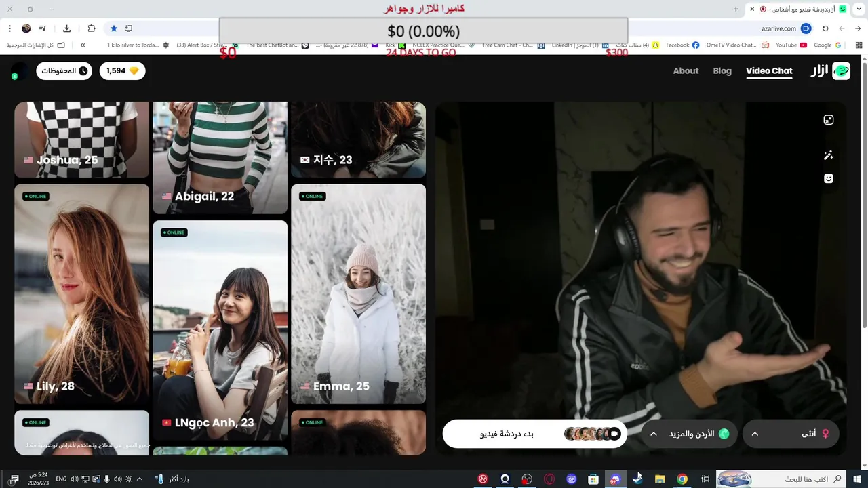Switch the ENG input language

tap(61, 479)
